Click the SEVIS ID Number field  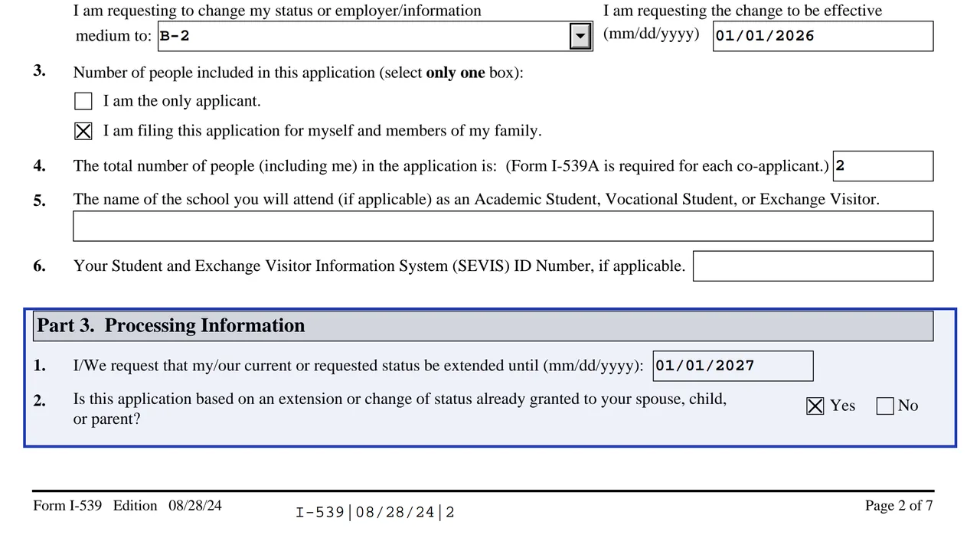click(x=813, y=266)
